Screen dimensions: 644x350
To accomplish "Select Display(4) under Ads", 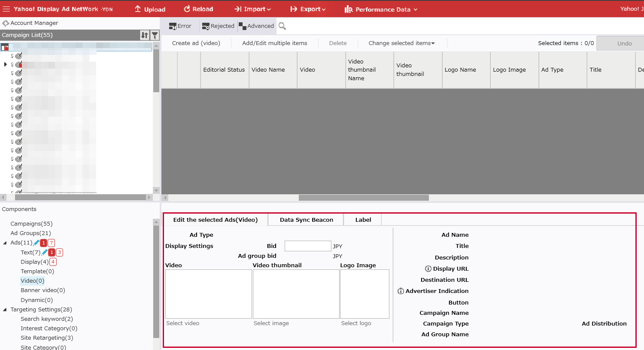I will (35, 262).
